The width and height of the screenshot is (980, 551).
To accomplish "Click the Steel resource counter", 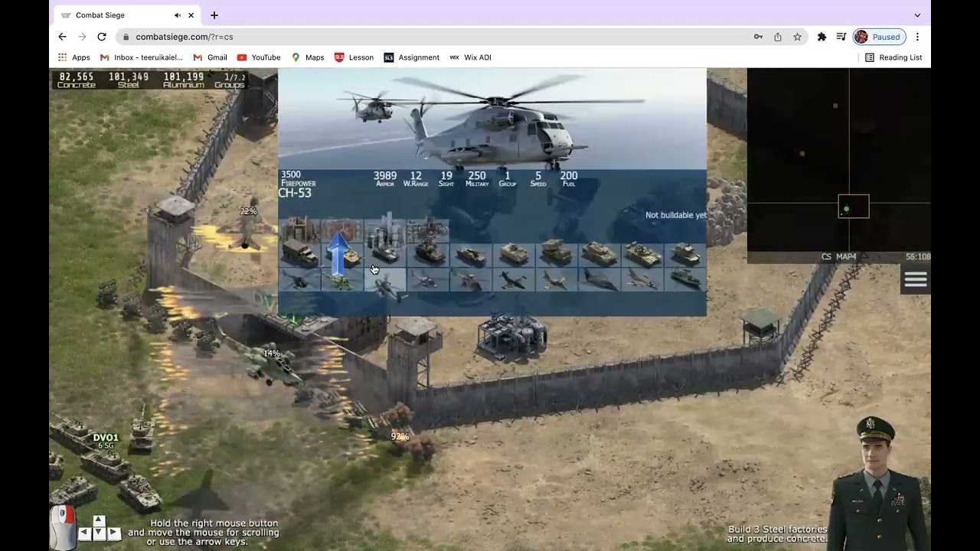I will coord(129,80).
